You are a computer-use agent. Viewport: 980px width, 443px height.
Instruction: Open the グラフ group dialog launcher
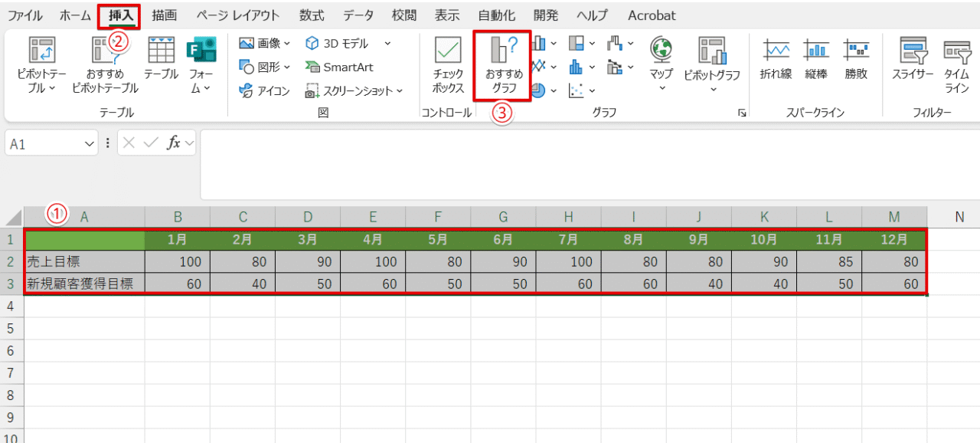[742, 113]
